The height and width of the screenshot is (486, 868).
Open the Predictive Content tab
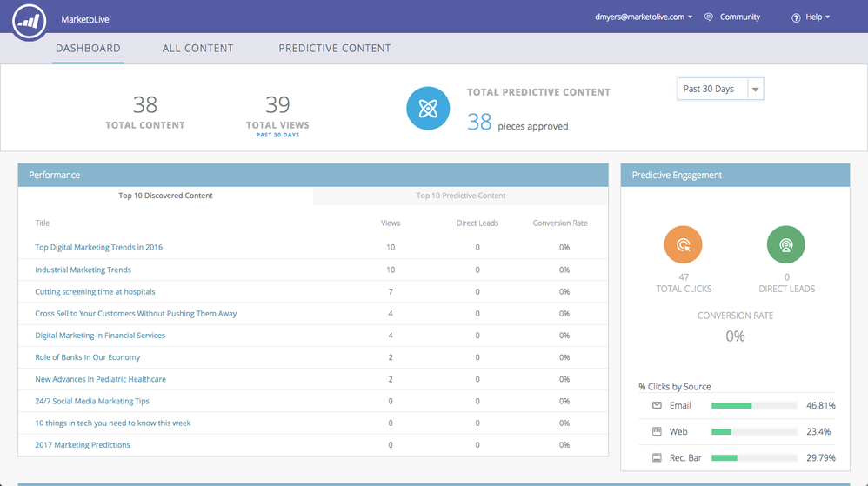[x=334, y=48]
